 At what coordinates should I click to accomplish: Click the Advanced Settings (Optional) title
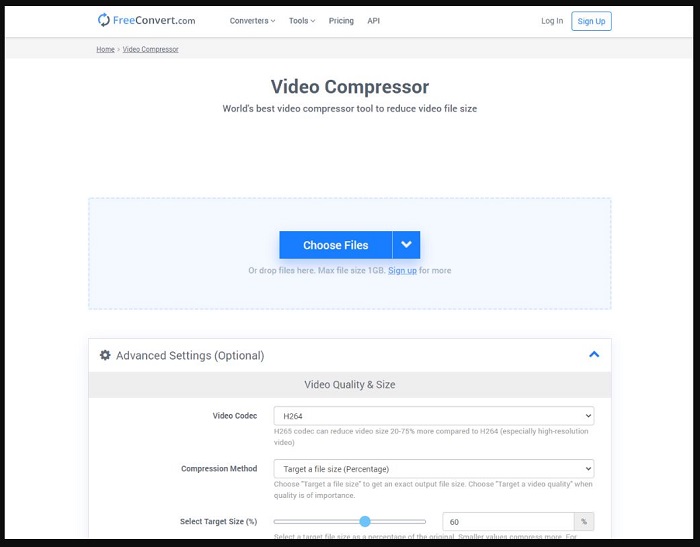coord(190,355)
